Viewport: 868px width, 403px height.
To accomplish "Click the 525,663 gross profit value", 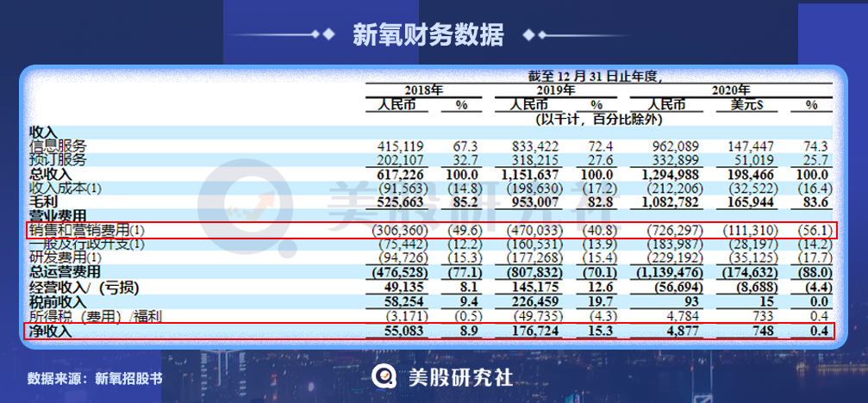I will (x=400, y=202).
